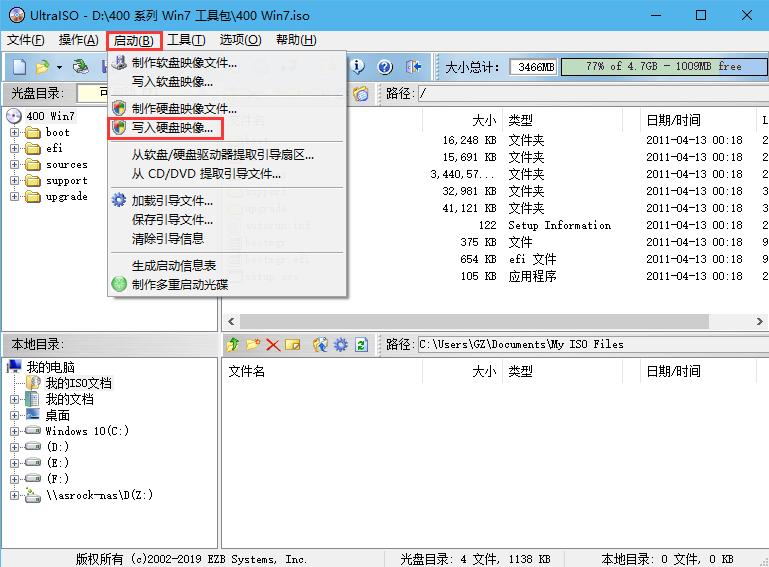Click the 77% of 4.7GB capacity bar

coord(664,67)
